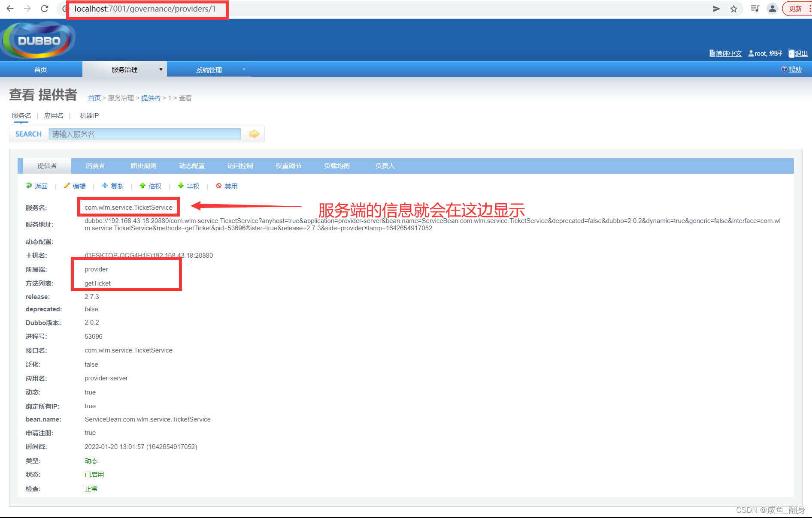
Task: Click the release value 2.7.3
Action: [x=92, y=297]
